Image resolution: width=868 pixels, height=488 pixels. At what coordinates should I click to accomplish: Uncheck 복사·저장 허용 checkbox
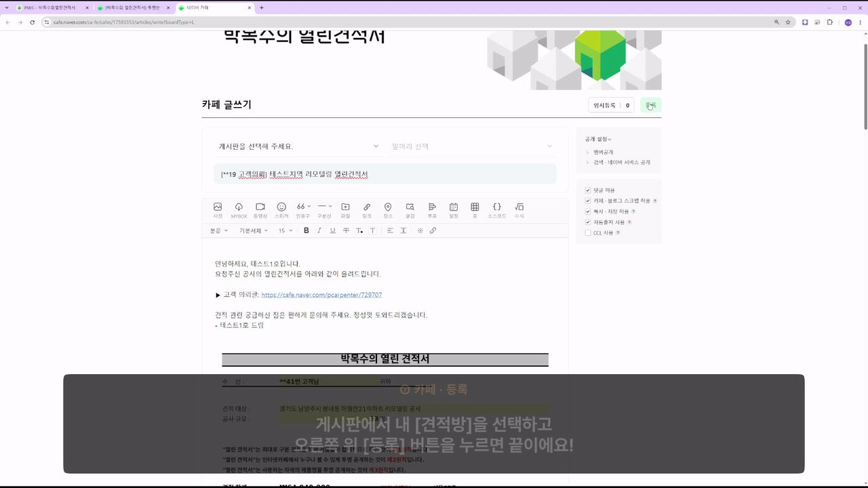588,211
